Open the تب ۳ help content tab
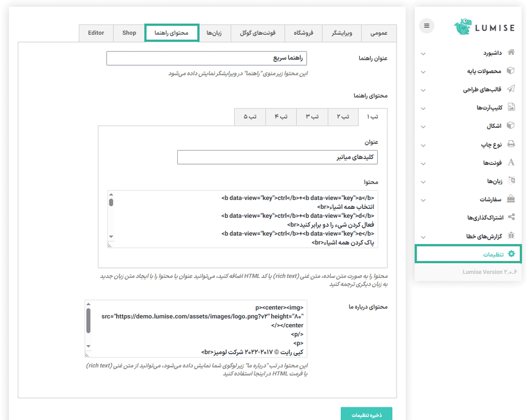The width and height of the screenshot is (526, 420). coord(312,117)
